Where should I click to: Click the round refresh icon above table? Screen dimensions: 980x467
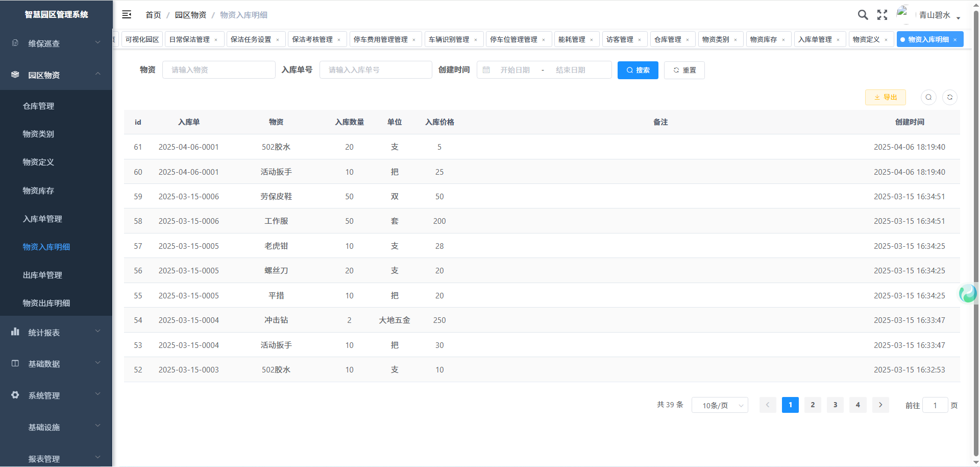click(x=950, y=97)
